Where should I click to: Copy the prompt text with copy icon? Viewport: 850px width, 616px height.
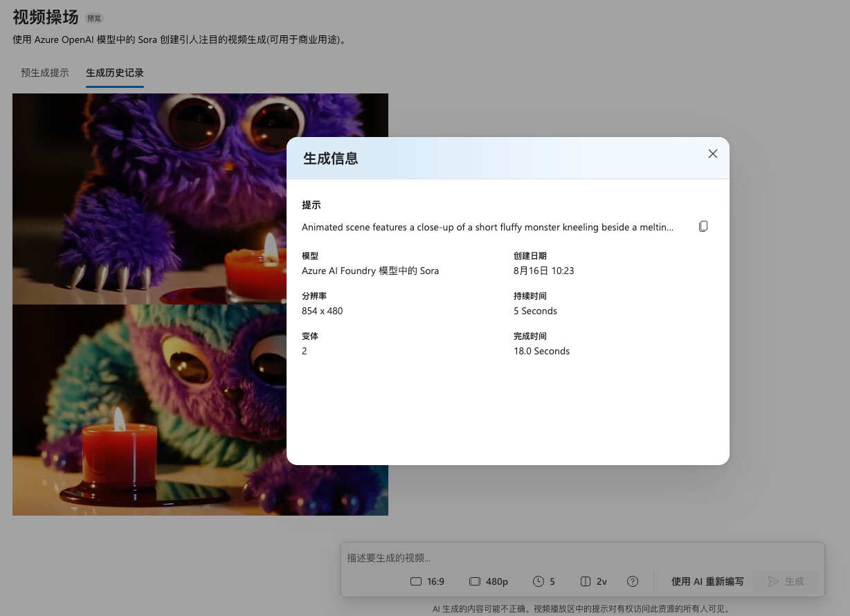pyautogui.click(x=703, y=226)
